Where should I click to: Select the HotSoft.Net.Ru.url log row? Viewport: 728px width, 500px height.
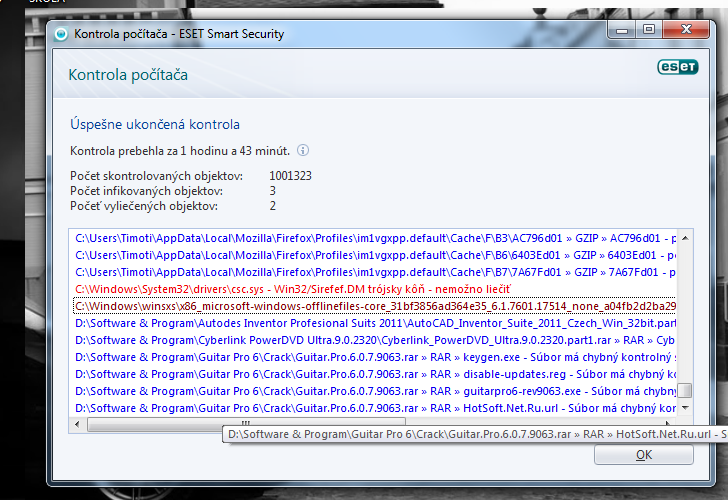[375, 408]
